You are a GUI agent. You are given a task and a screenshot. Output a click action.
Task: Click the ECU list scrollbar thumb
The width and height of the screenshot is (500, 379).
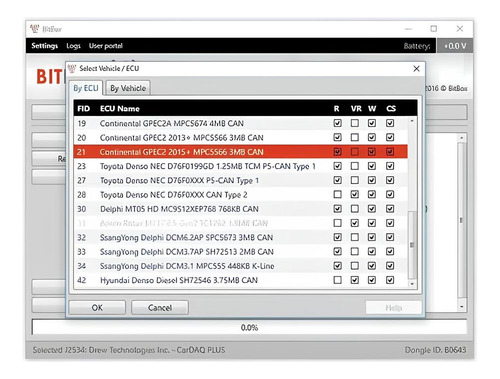(x=412, y=245)
